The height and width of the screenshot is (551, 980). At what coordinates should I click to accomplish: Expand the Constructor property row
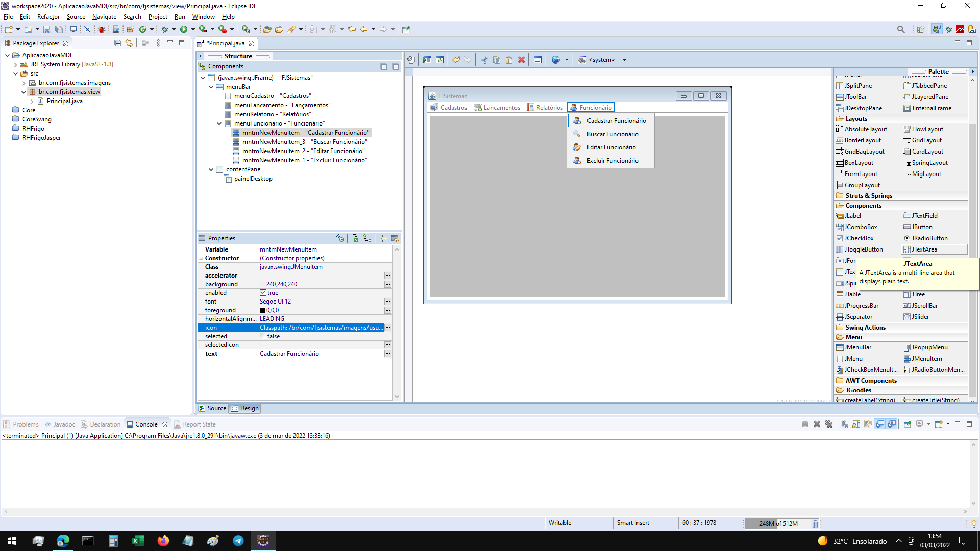click(201, 258)
